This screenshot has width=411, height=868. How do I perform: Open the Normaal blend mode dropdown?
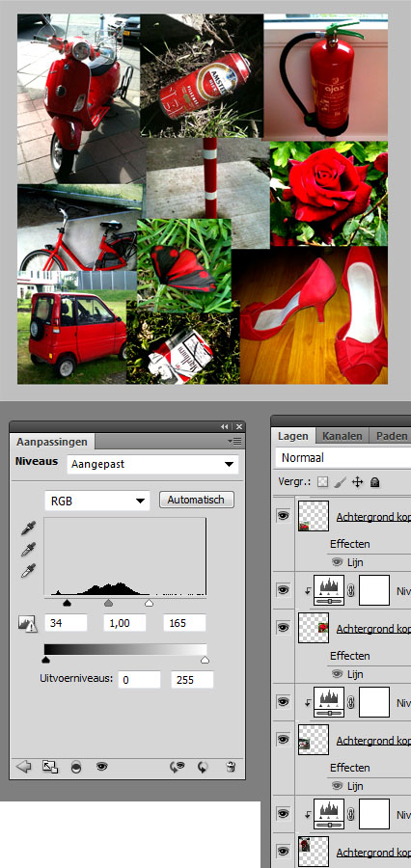click(x=343, y=458)
